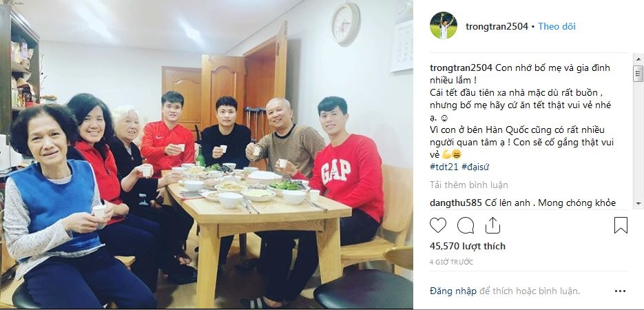
Task: Open the three-dot more options menu
Action: point(620,291)
